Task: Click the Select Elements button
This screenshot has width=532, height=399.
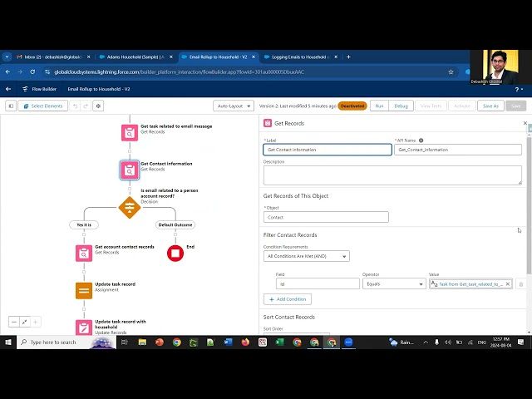Action: [42, 106]
